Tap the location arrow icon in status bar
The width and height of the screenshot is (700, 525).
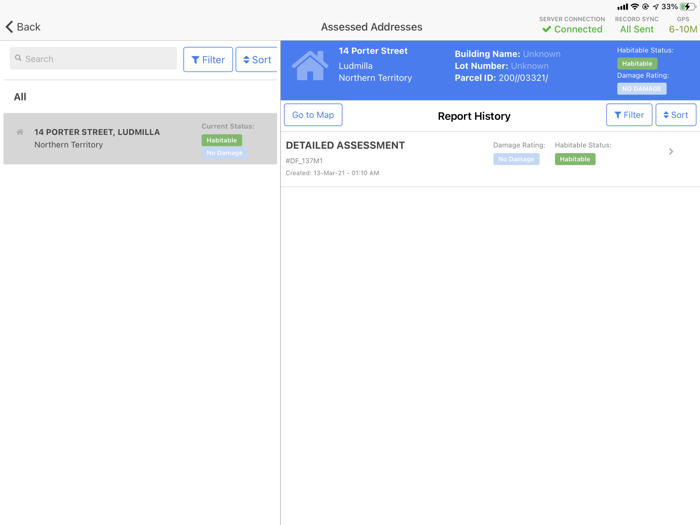(x=655, y=7)
